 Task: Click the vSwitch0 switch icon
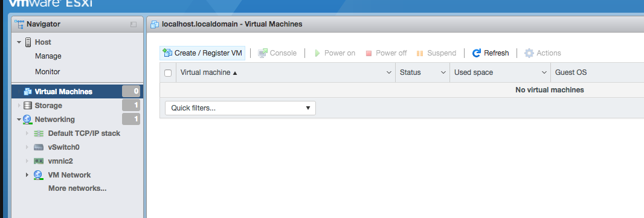pyautogui.click(x=39, y=147)
